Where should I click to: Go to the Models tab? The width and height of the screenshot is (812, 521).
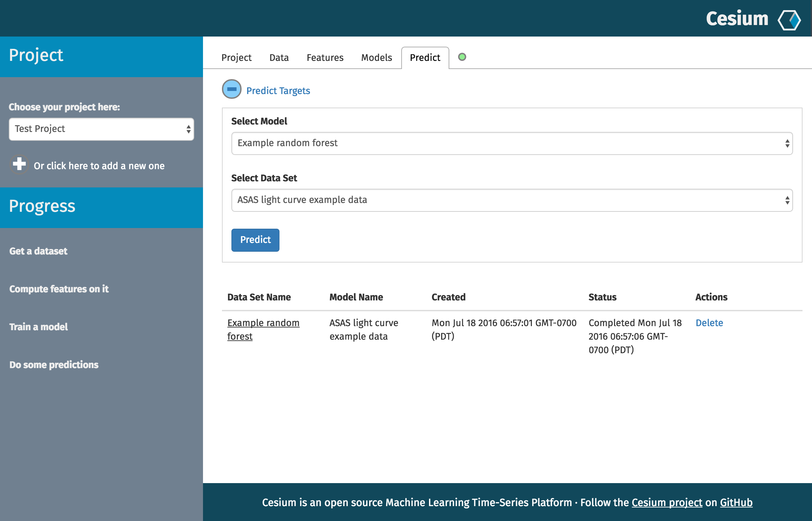(376, 58)
